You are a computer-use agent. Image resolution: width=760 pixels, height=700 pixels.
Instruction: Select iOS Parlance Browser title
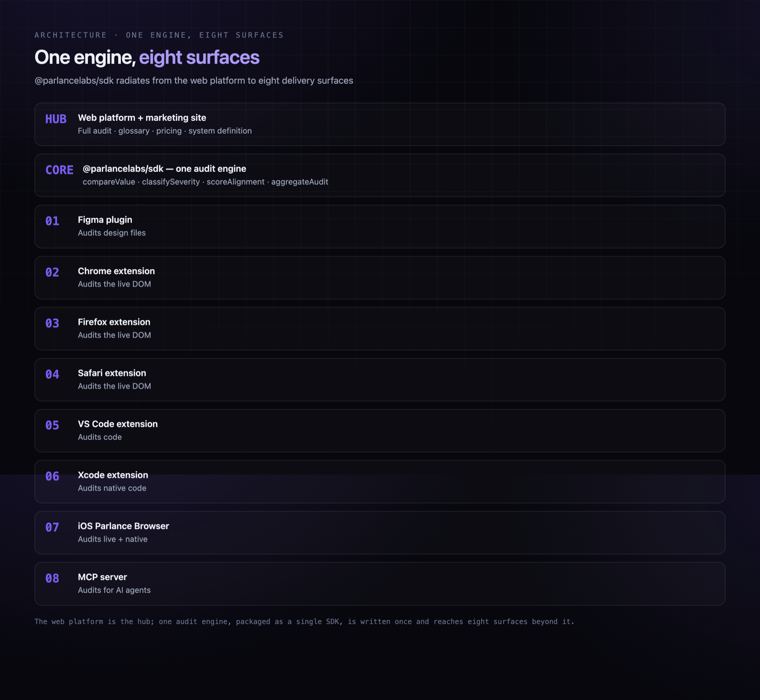[123, 526]
